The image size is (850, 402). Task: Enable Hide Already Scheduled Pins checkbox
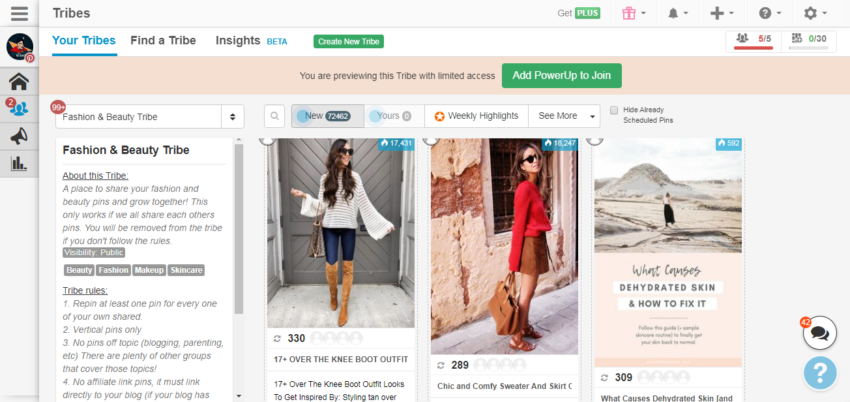[x=614, y=110]
